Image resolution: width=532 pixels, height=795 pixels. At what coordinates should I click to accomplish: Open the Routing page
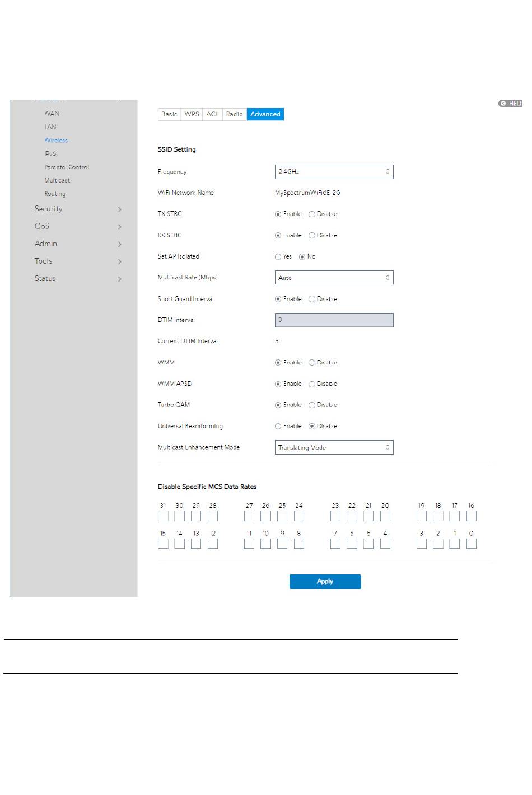pyautogui.click(x=55, y=194)
